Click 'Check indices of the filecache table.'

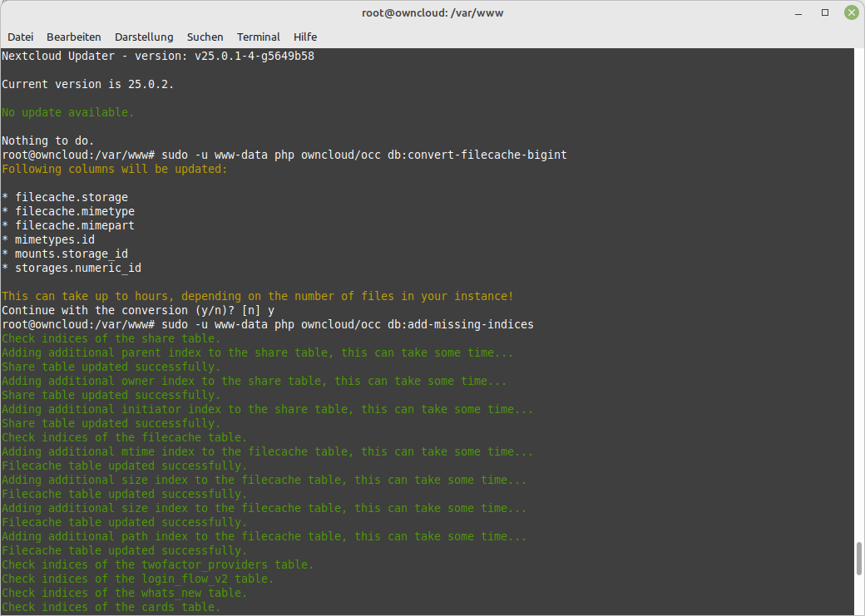coord(124,437)
